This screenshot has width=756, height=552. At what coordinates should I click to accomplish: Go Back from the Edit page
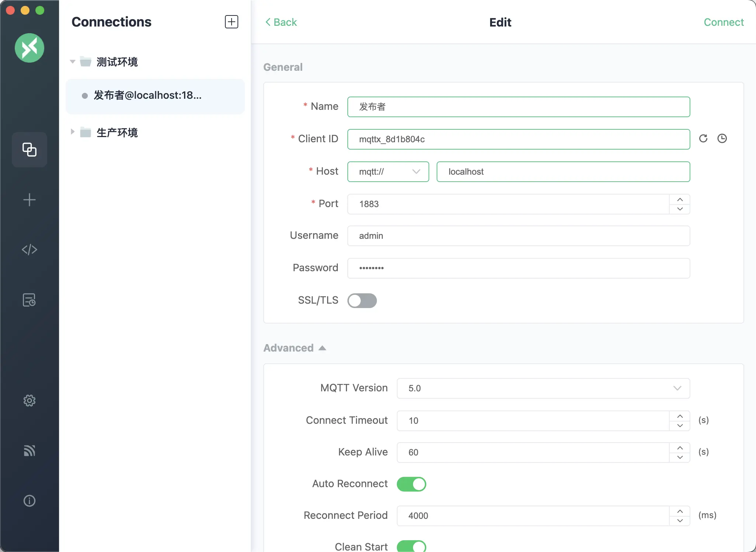(x=281, y=22)
